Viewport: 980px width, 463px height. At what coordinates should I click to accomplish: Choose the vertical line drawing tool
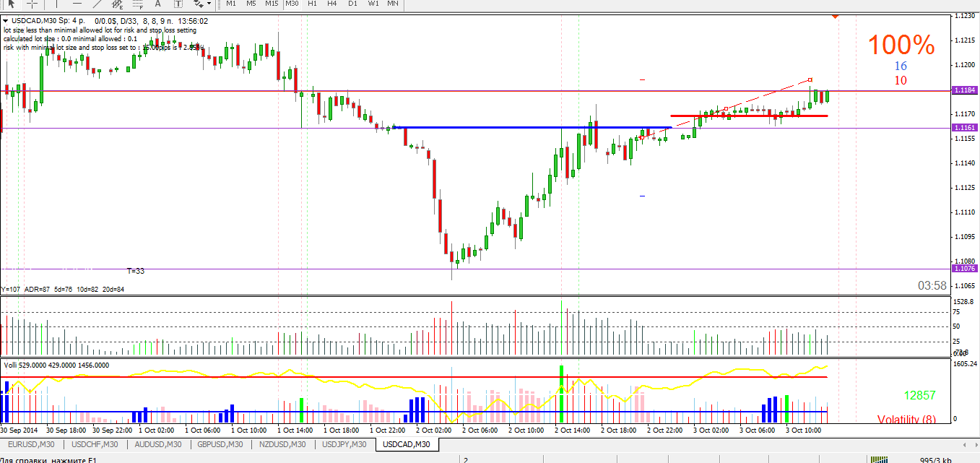tap(56, 4)
